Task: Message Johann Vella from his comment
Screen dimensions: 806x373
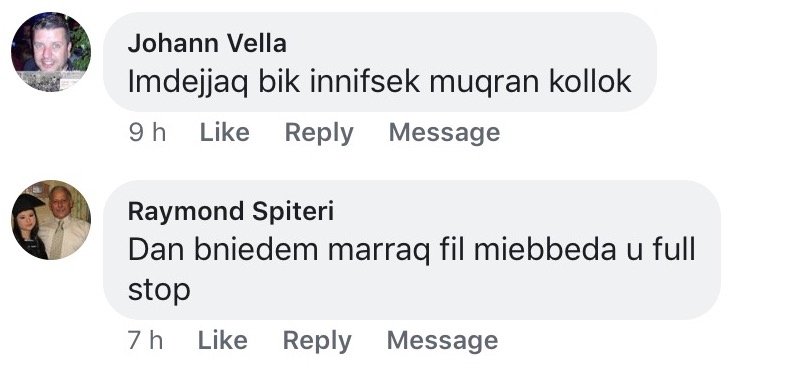Action: (444, 133)
